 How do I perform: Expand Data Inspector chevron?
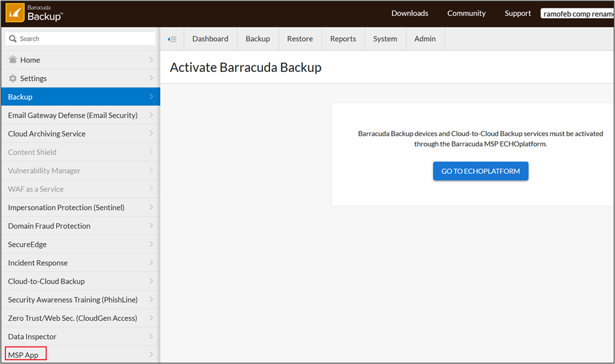(151, 336)
